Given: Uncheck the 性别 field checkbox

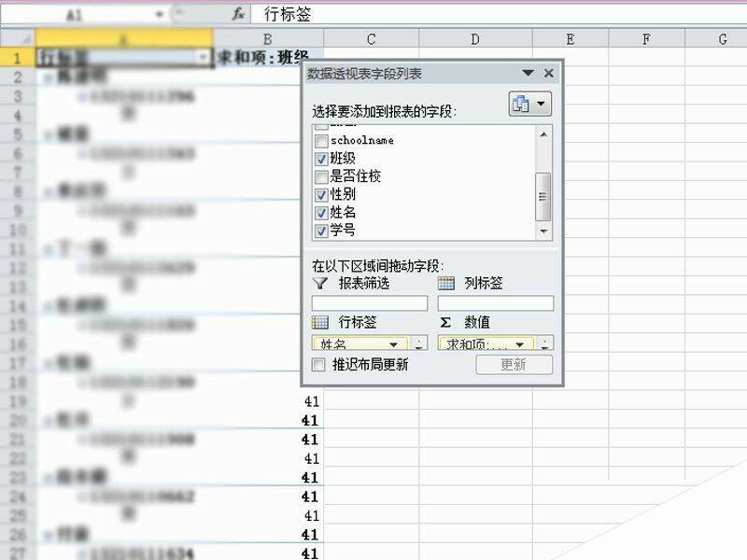Looking at the screenshot, I should (x=321, y=195).
